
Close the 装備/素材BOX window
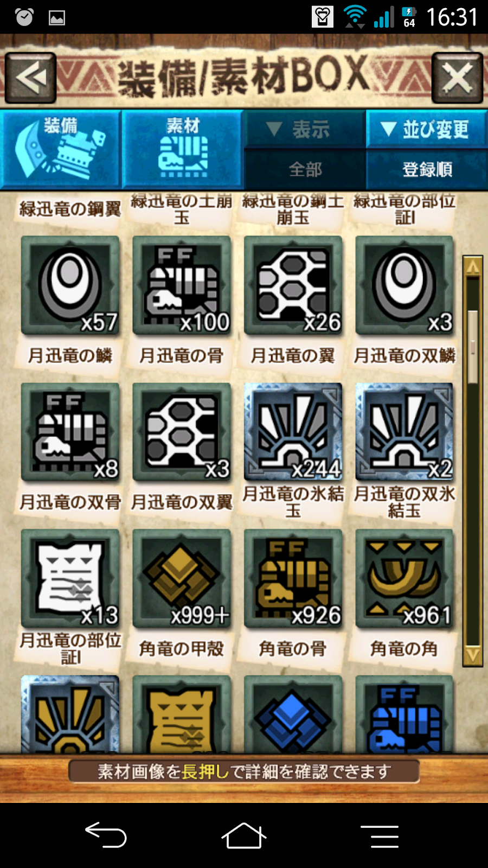pyautogui.click(x=457, y=78)
